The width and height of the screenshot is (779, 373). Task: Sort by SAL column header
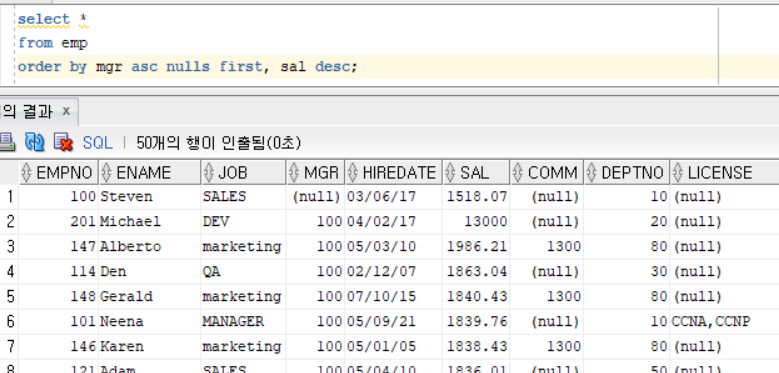[476, 173]
